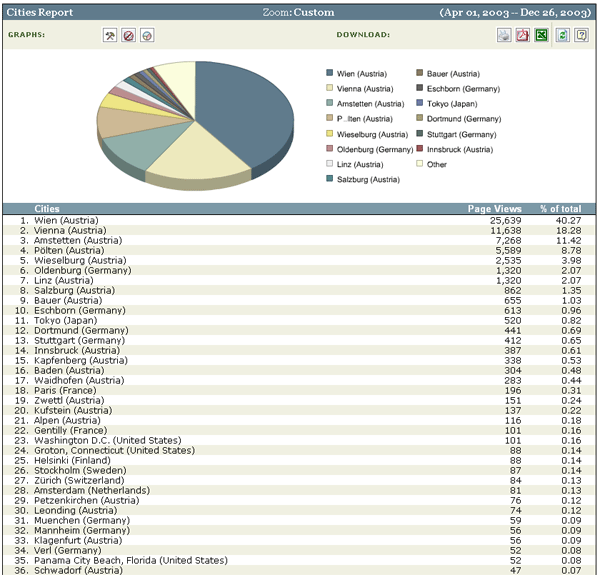Sort by the Page Views column header
The width and height of the screenshot is (600, 575).
494,209
